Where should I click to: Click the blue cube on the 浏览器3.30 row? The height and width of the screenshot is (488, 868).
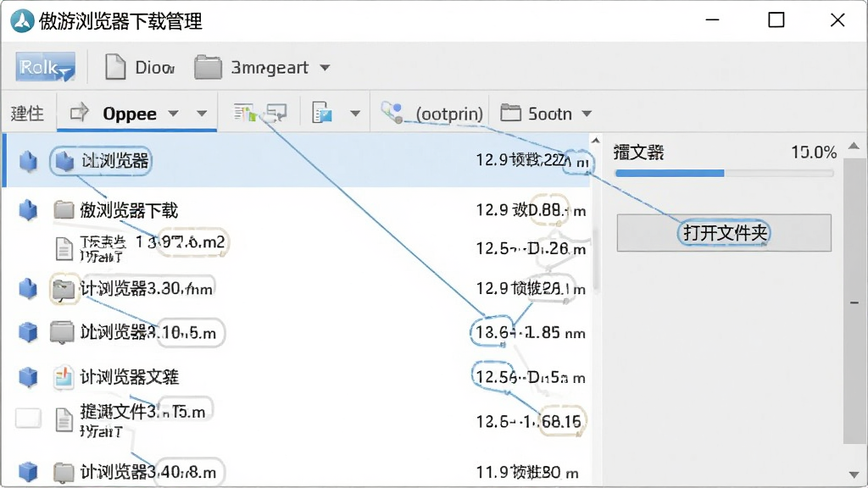pyautogui.click(x=28, y=288)
